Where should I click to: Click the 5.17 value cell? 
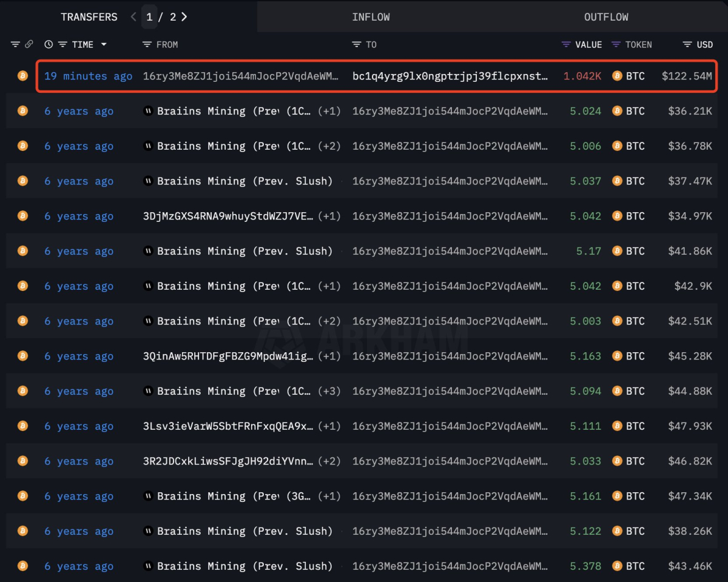[x=589, y=251]
